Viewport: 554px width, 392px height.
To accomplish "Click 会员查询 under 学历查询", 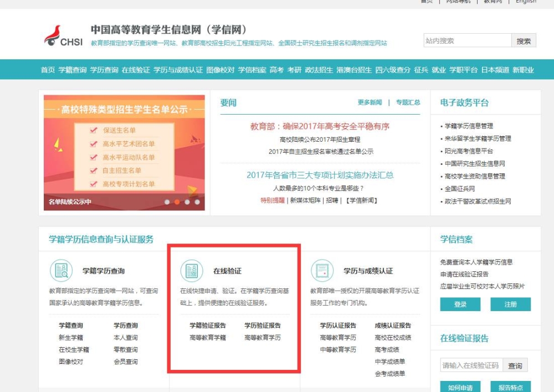I will coord(126,362).
